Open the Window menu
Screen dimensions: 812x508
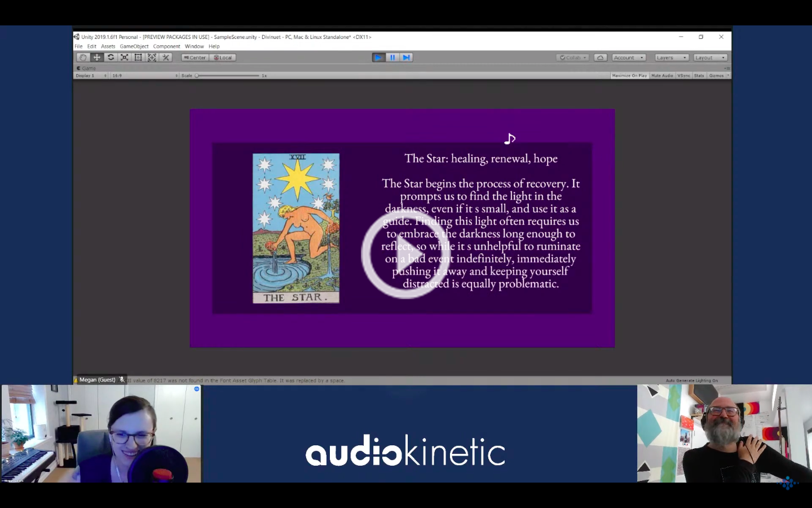click(195, 46)
